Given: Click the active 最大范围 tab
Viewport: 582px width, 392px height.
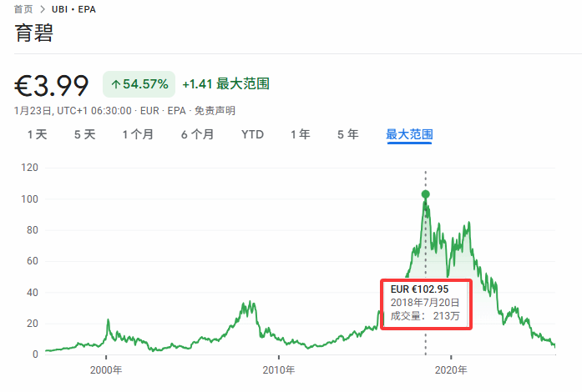Looking at the screenshot, I should point(409,134).
